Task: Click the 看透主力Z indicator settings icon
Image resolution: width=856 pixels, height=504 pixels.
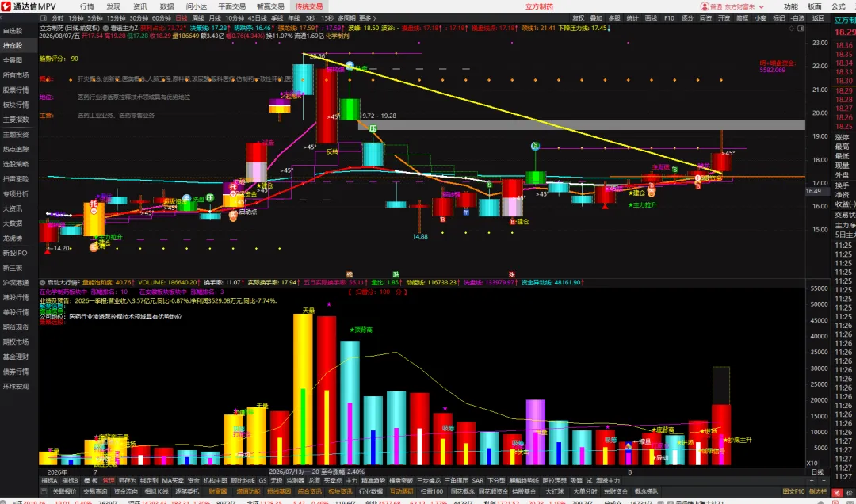Action: [x=105, y=28]
